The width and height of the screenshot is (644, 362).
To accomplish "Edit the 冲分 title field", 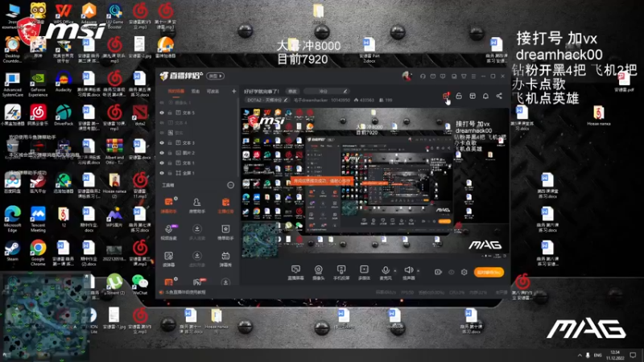I will [x=327, y=91].
